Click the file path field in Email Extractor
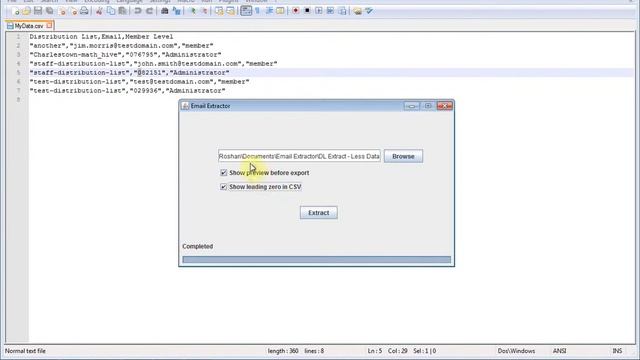640x360 pixels. tap(300, 156)
